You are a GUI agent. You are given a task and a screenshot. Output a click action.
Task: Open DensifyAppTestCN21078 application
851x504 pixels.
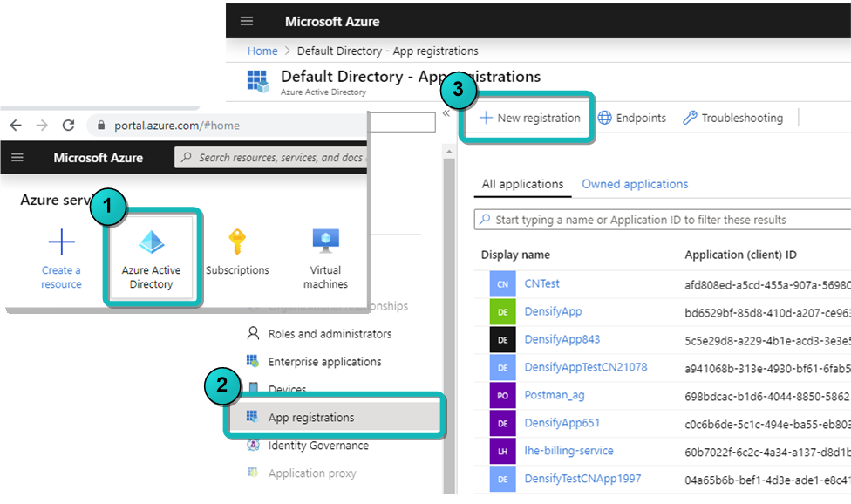click(x=586, y=367)
